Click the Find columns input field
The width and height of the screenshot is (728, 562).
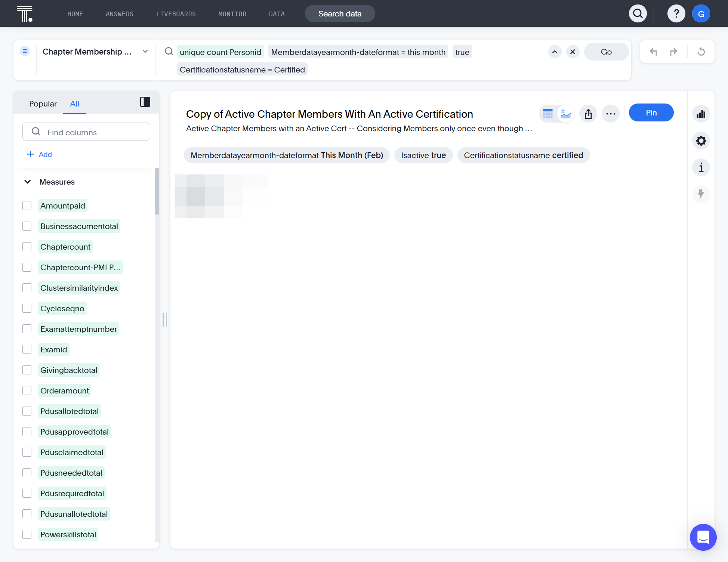point(86,132)
